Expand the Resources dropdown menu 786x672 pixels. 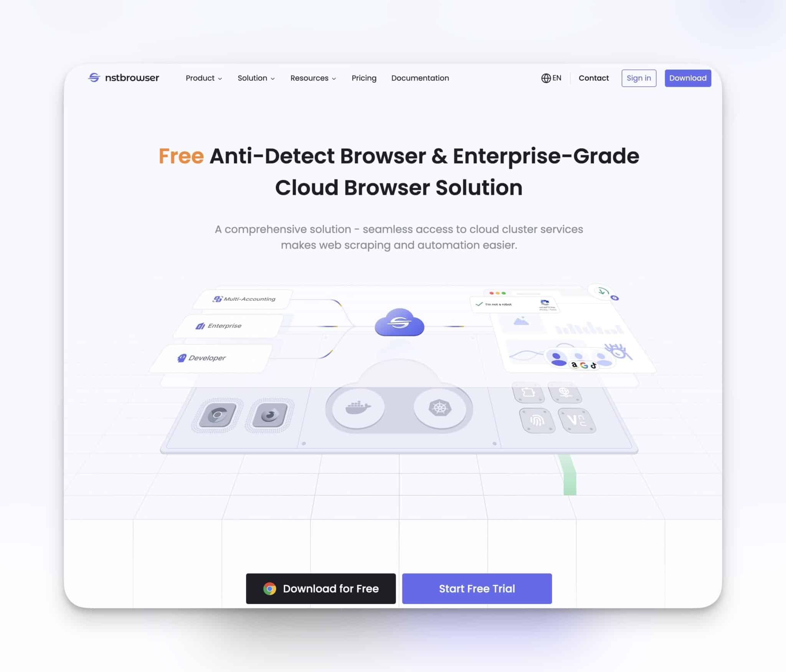click(312, 78)
